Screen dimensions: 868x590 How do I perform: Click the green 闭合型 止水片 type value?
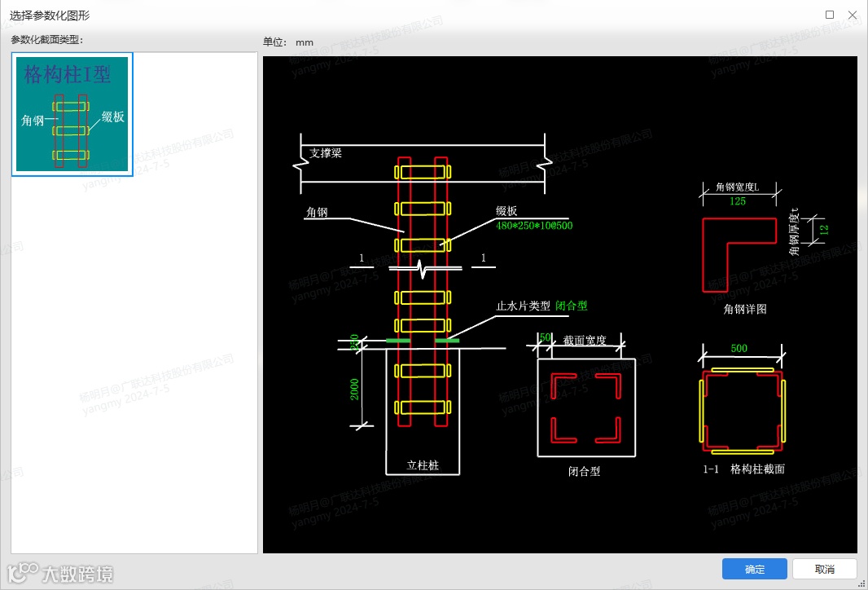tap(572, 306)
